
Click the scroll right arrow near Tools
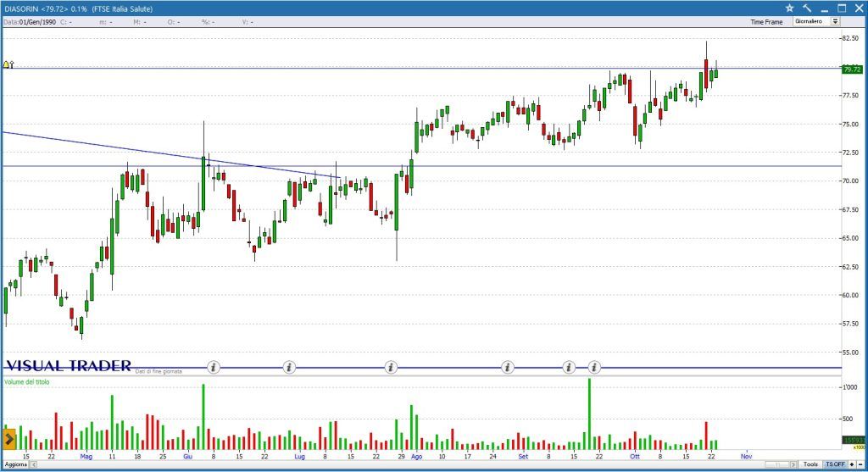pos(793,464)
